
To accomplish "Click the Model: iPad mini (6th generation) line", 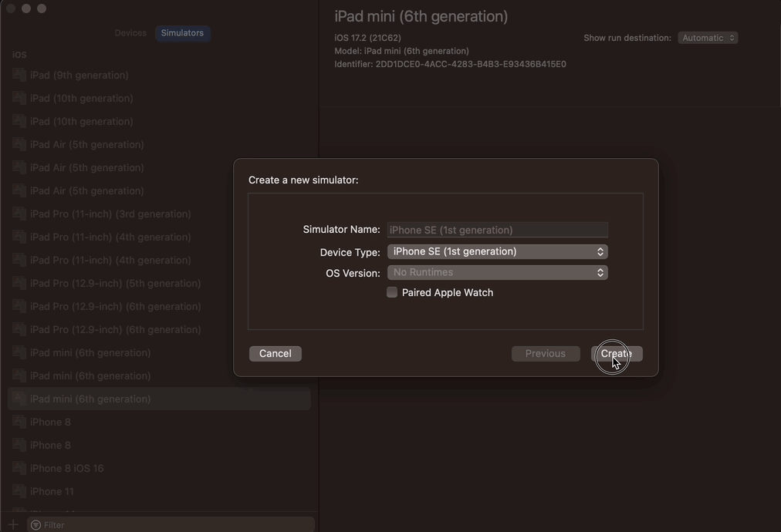I will (x=401, y=51).
